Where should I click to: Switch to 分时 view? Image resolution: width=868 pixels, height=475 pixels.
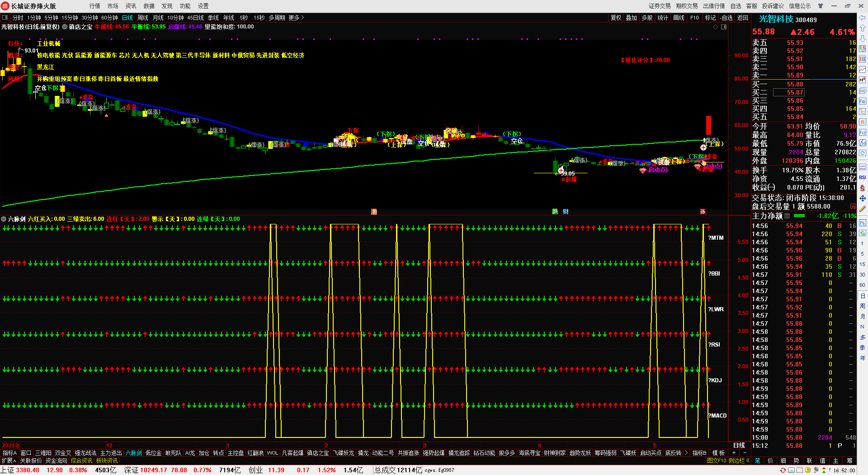tap(18, 18)
